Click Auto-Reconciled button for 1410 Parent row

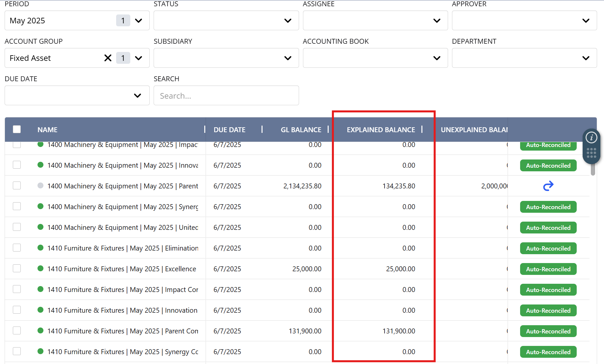tap(548, 331)
